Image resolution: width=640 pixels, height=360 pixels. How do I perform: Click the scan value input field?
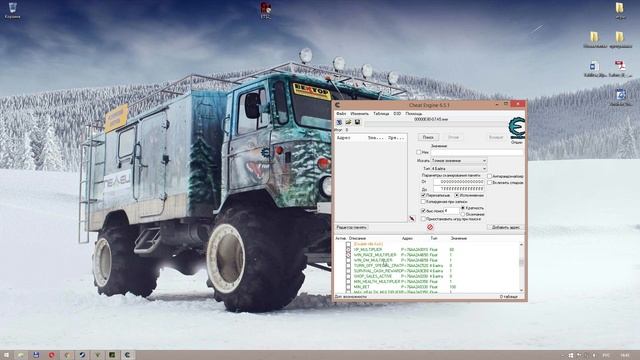477,152
